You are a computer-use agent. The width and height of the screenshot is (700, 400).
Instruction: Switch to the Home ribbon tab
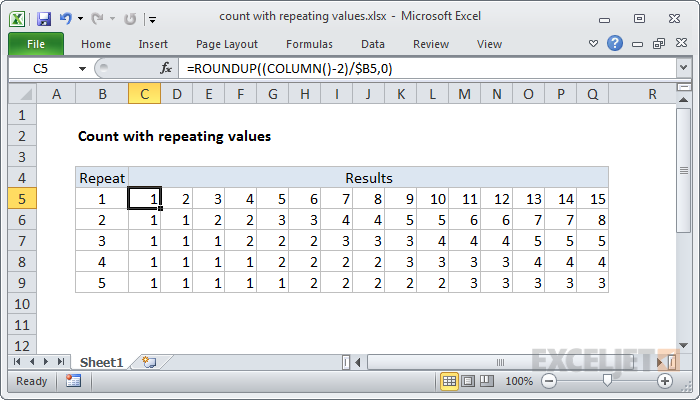pyautogui.click(x=96, y=44)
